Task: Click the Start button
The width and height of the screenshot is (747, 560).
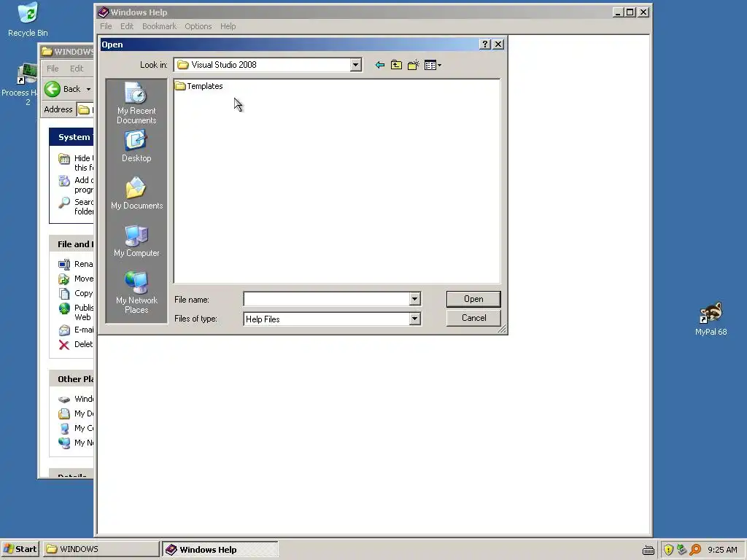Action: point(20,549)
